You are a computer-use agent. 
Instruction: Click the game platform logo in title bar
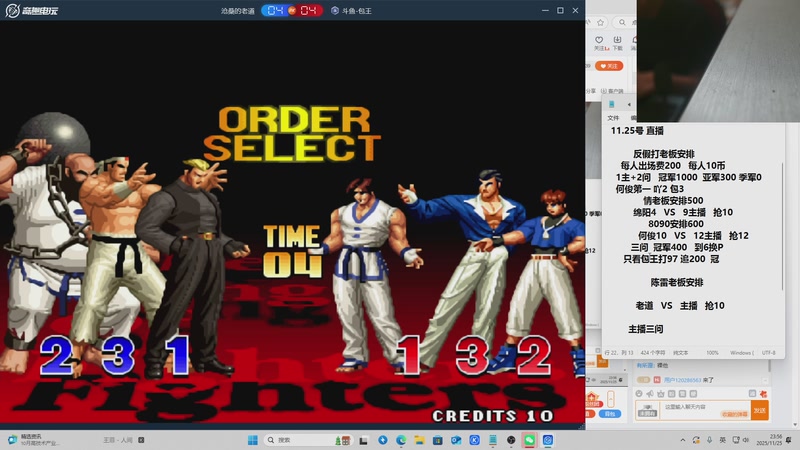pyautogui.click(x=32, y=10)
